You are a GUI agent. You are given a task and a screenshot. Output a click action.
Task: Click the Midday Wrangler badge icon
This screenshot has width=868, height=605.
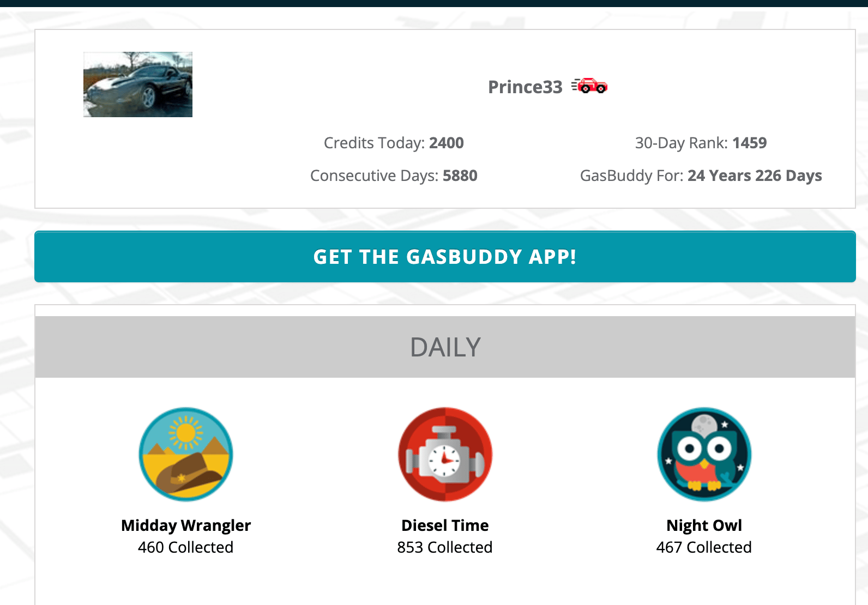tap(186, 454)
